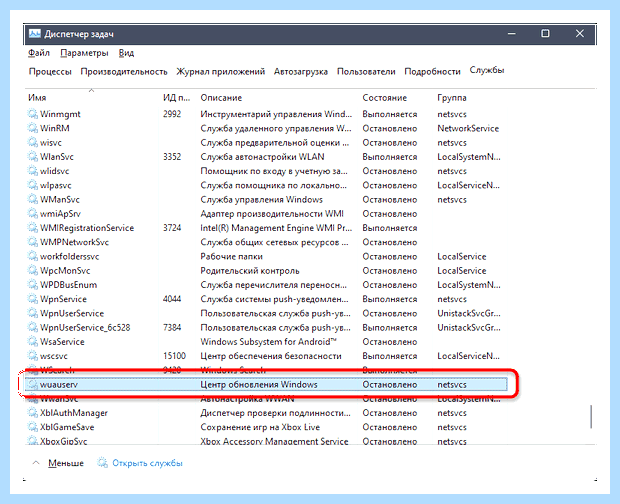The width and height of the screenshot is (620, 504).
Task: Click the gear icon next to WlanSvc
Action: click(x=32, y=157)
